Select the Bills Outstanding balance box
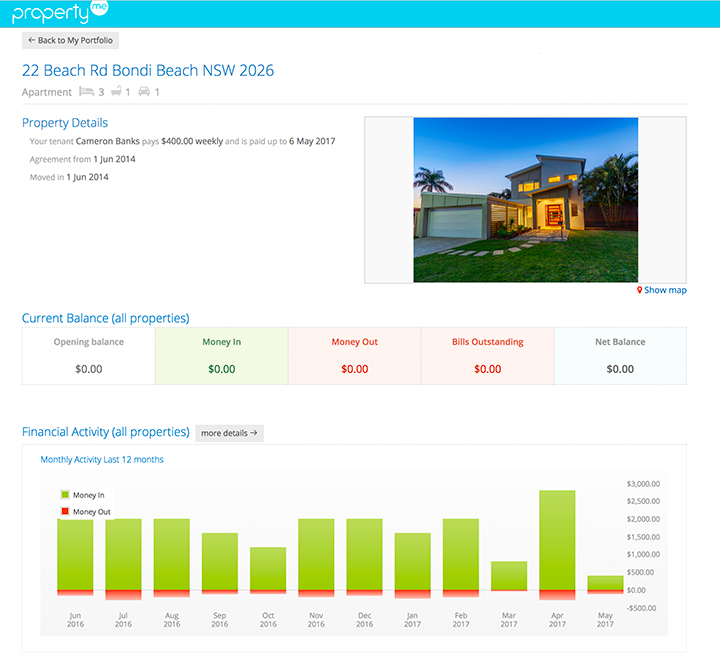Viewport: 720px width, 662px height. 488,356
